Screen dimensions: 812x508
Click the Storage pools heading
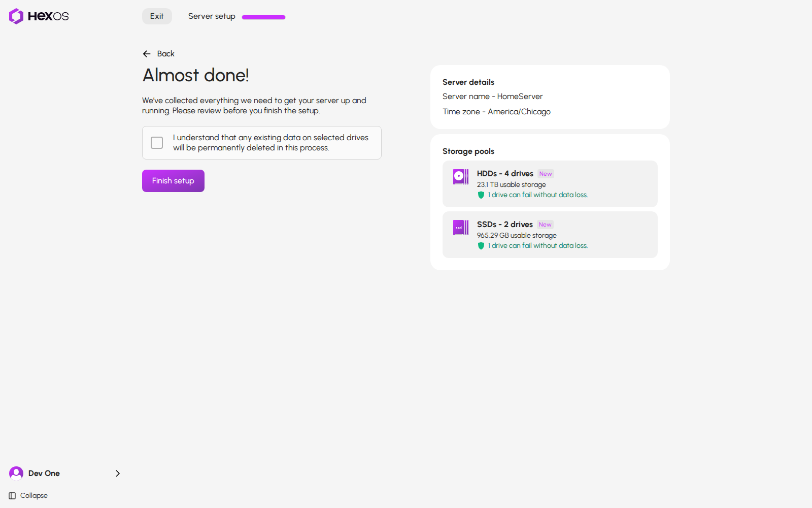468,151
